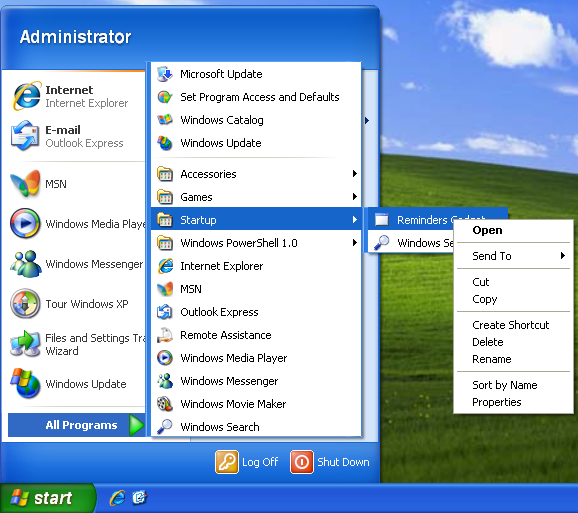
Task: Click the Set Program Access and Defaults icon
Action: tap(165, 97)
